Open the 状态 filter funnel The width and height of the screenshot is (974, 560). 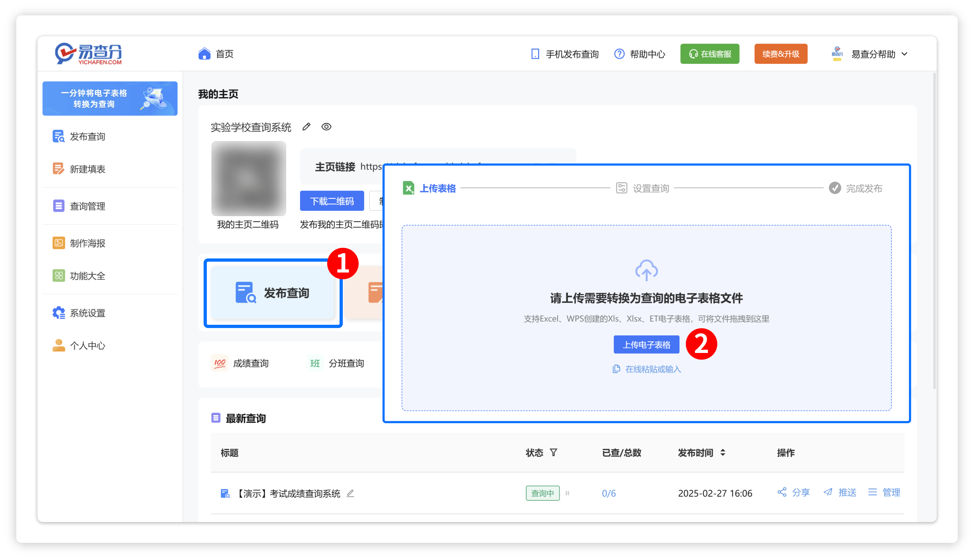(554, 453)
